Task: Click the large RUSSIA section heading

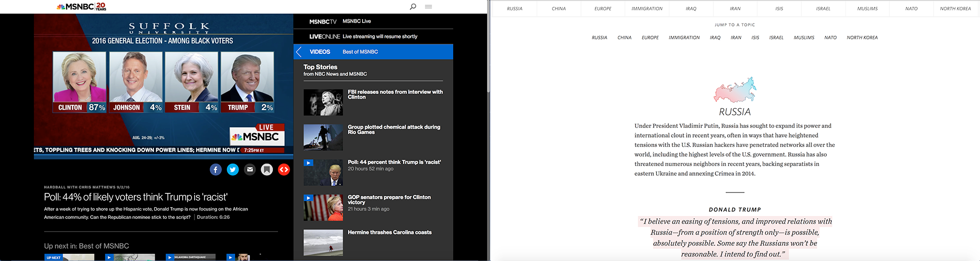Action: (735, 112)
